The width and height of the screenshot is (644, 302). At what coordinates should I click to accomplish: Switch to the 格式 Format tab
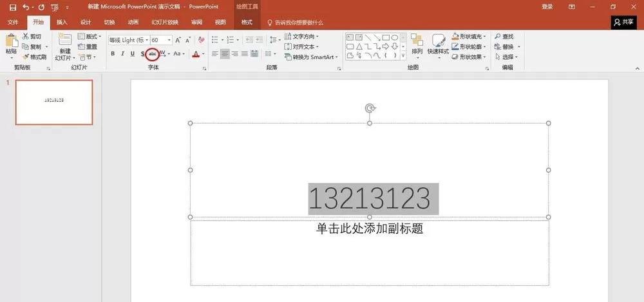[247, 23]
